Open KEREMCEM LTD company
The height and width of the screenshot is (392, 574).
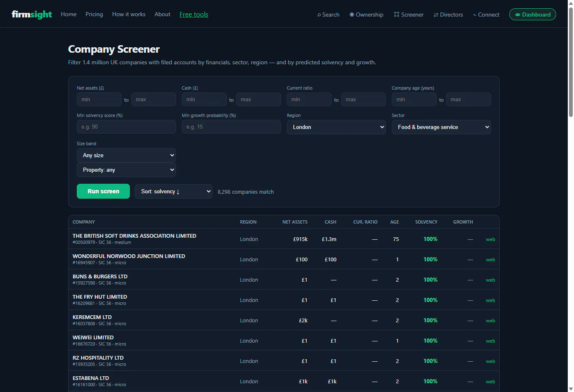pos(92,317)
